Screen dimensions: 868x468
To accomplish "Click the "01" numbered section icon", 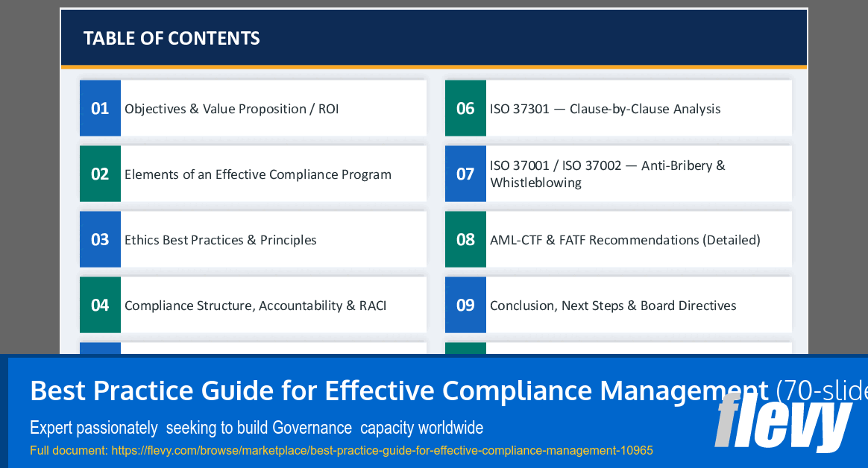I will pyautogui.click(x=100, y=108).
